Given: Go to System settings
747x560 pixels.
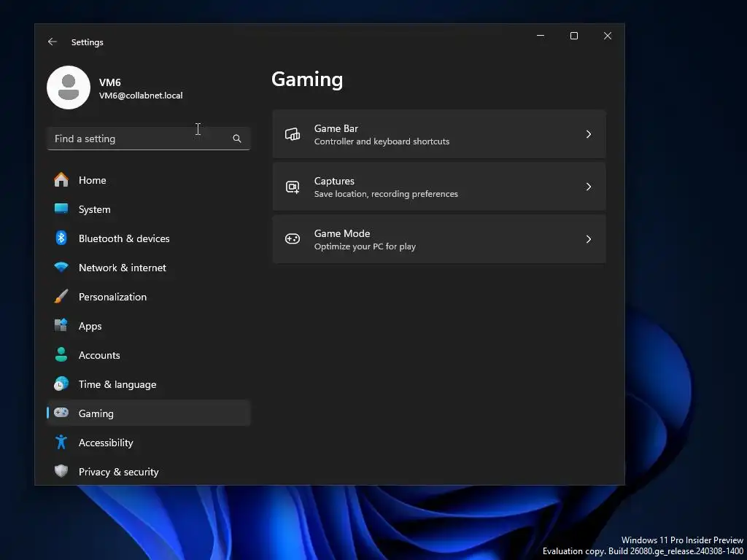Looking at the screenshot, I should tap(149, 209).
